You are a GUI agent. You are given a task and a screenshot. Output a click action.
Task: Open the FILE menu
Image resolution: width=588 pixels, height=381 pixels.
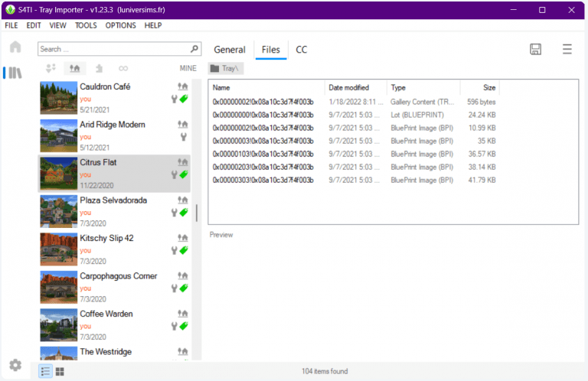[x=11, y=25]
